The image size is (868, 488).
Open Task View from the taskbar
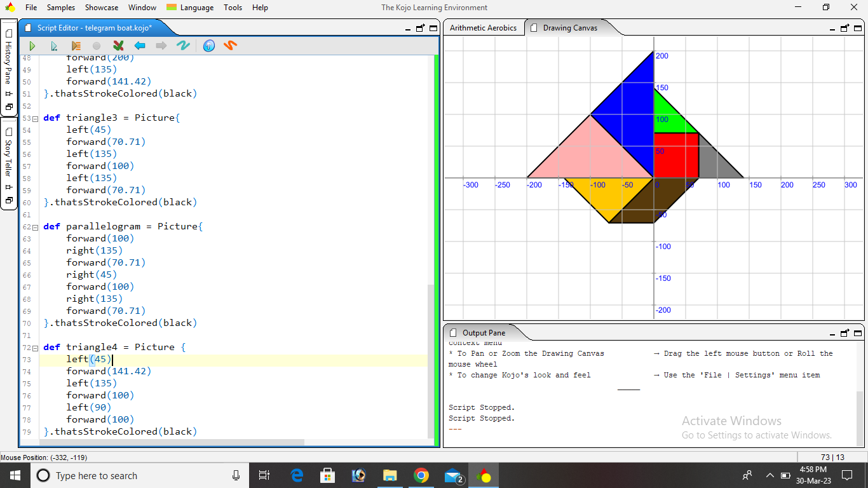[x=265, y=475]
